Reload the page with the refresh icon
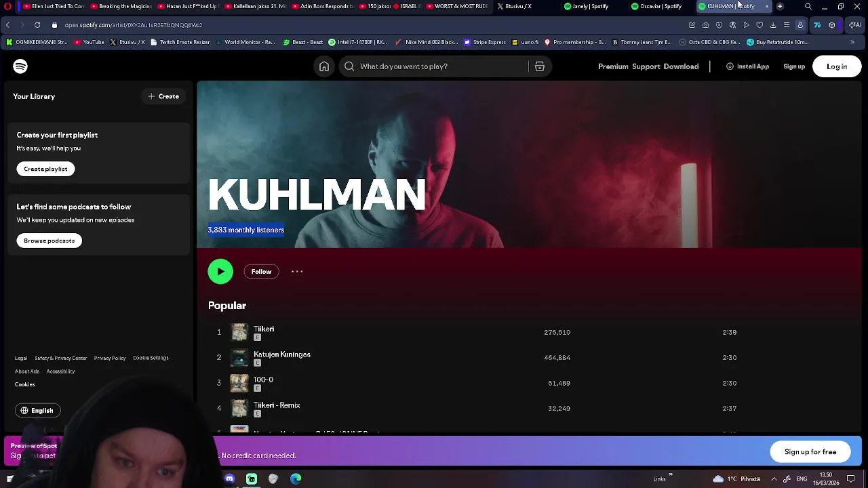This screenshot has height=488, width=868. (x=37, y=25)
